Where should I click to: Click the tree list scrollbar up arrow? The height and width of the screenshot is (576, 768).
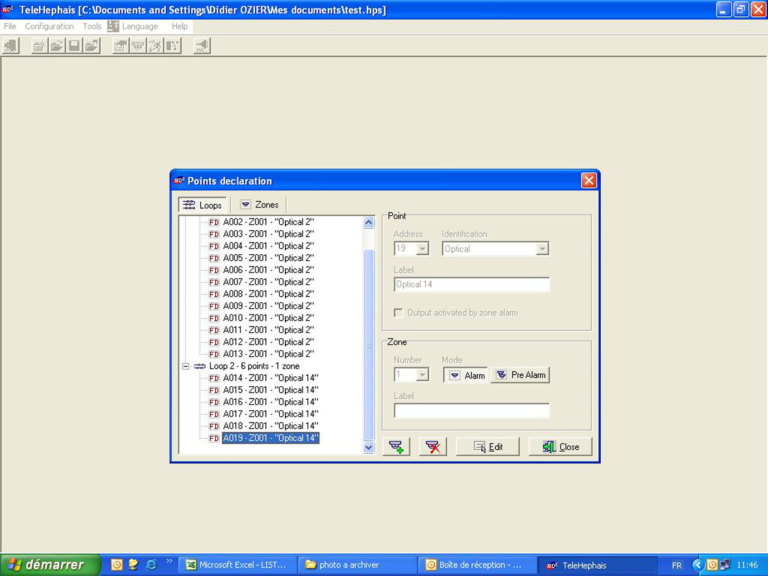(368, 223)
